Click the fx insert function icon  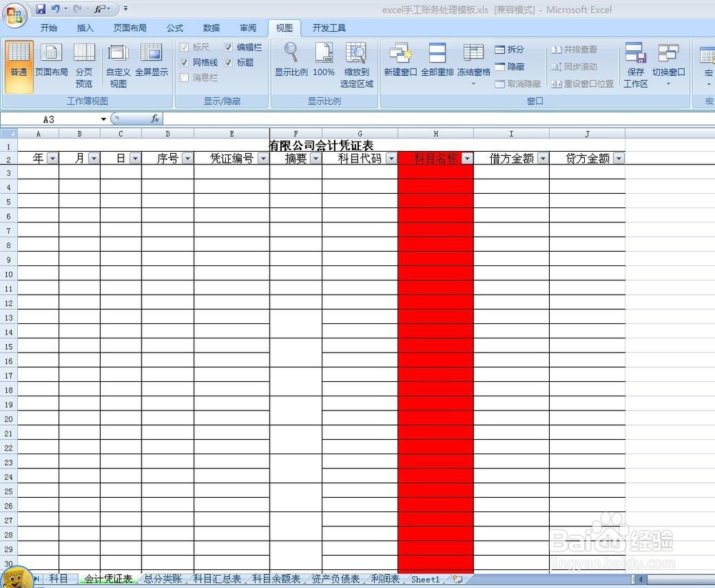click(x=155, y=119)
